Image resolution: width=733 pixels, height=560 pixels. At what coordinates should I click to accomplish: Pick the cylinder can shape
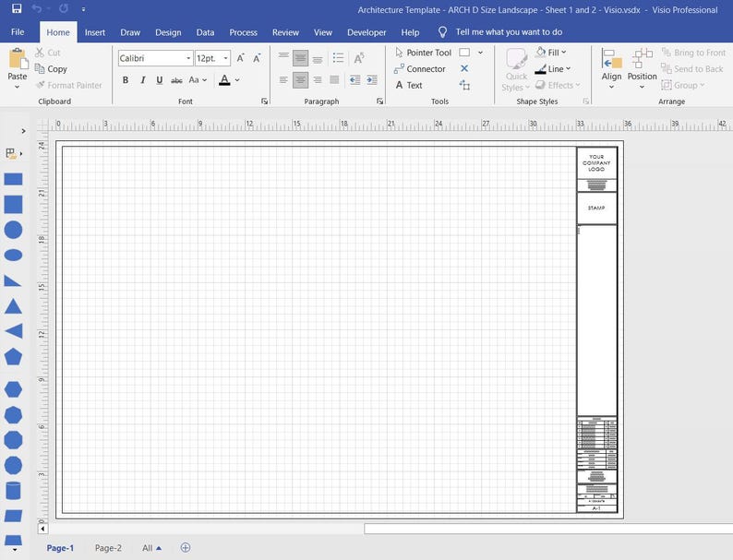pyautogui.click(x=13, y=491)
